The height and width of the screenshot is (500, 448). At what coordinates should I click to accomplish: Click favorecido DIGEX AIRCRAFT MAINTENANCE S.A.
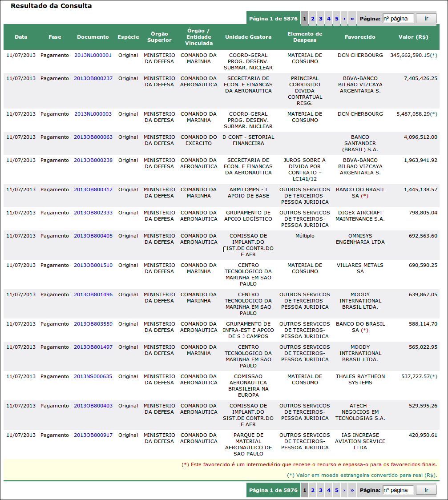click(x=360, y=216)
